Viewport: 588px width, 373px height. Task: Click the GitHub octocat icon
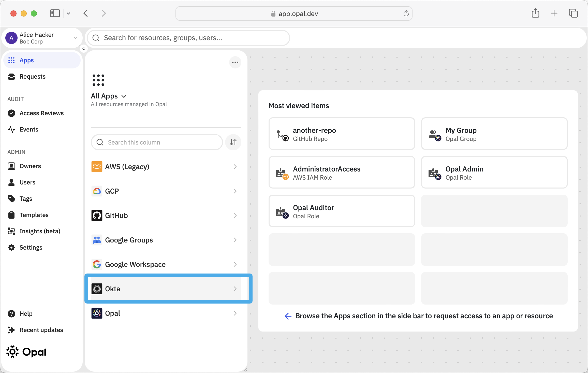pos(97,216)
